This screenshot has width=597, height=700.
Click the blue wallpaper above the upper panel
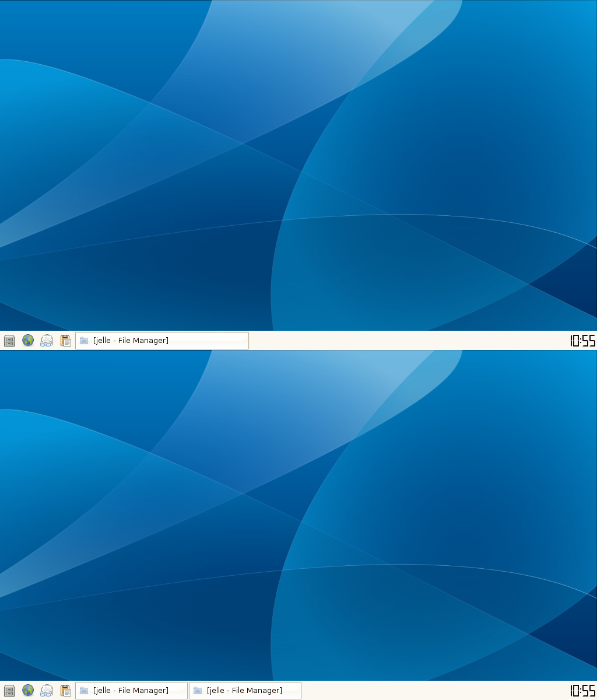tap(298, 163)
